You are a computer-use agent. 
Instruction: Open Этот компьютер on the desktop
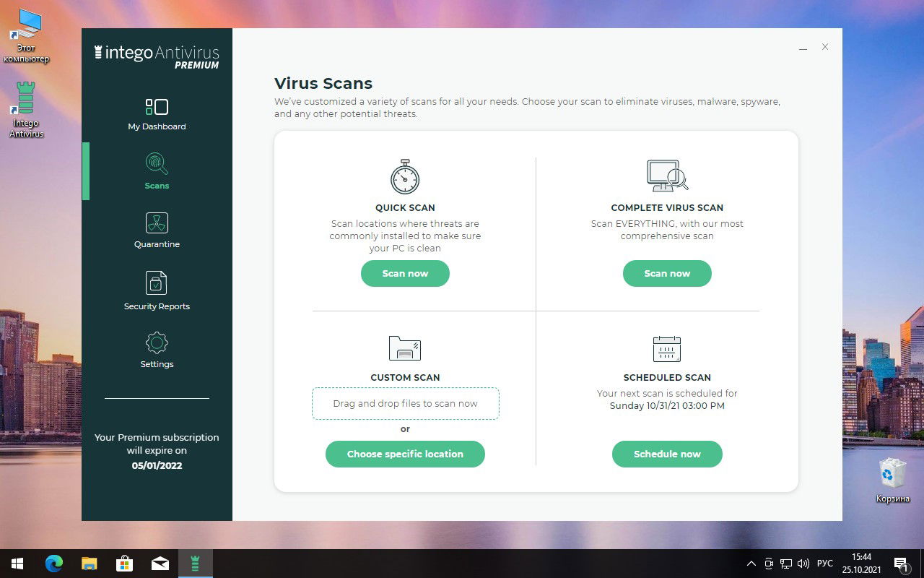tap(26, 33)
